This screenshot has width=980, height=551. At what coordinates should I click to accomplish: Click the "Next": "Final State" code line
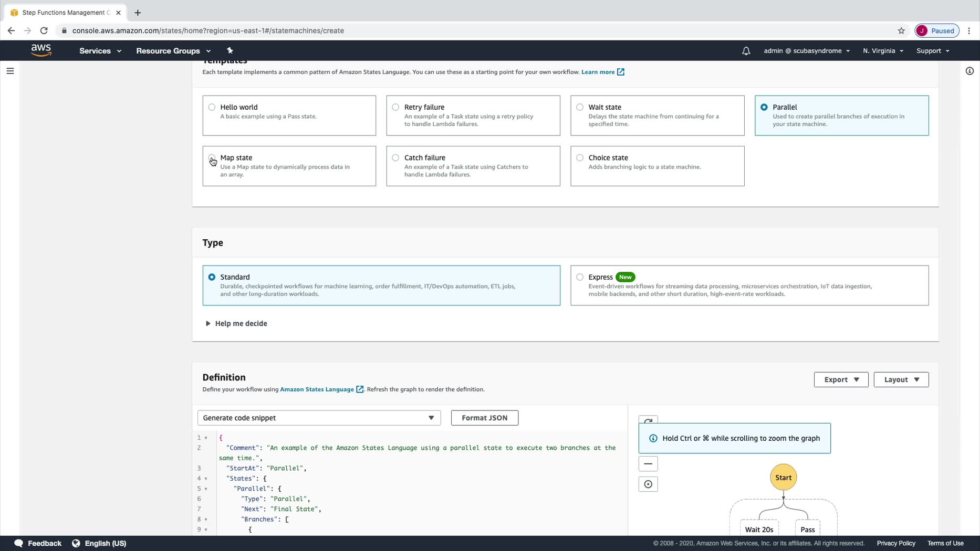[x=281, y=509]
